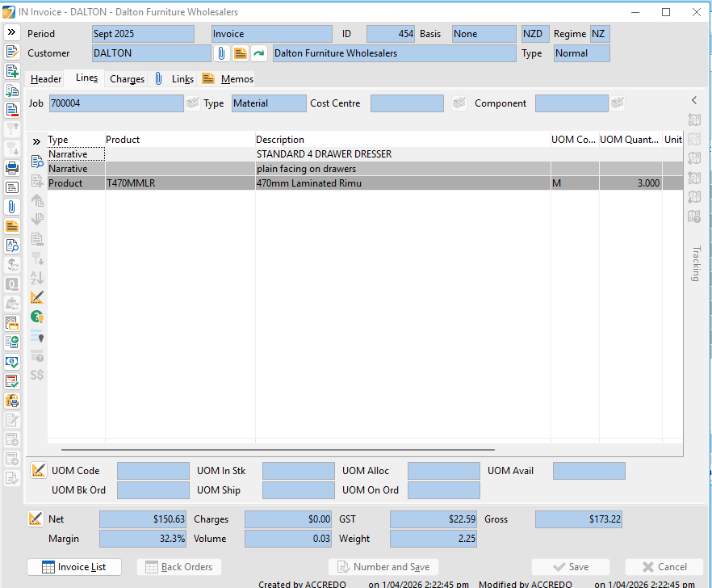Click the line detail magnifier icon beside grid

tap(37, 162)
